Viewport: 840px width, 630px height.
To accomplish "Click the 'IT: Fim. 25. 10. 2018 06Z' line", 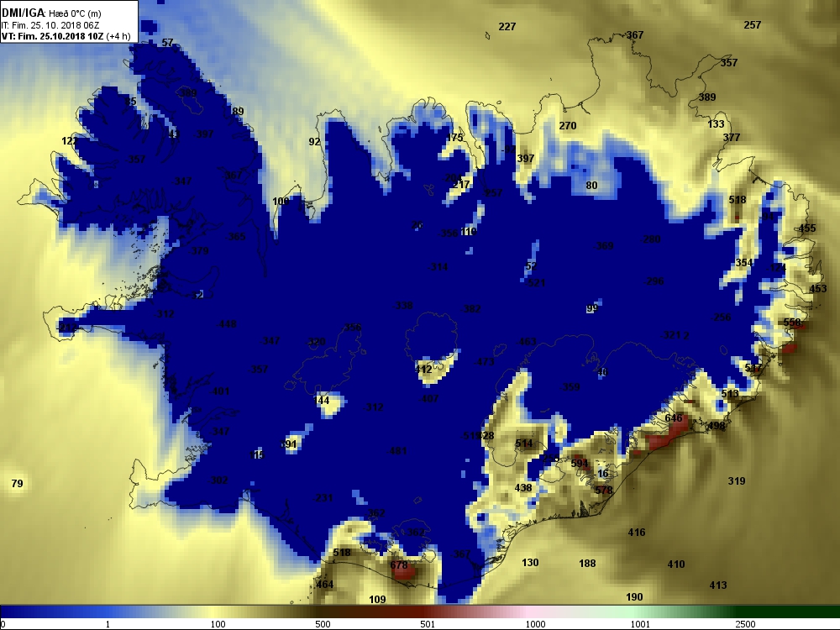I will coord(50,25).
